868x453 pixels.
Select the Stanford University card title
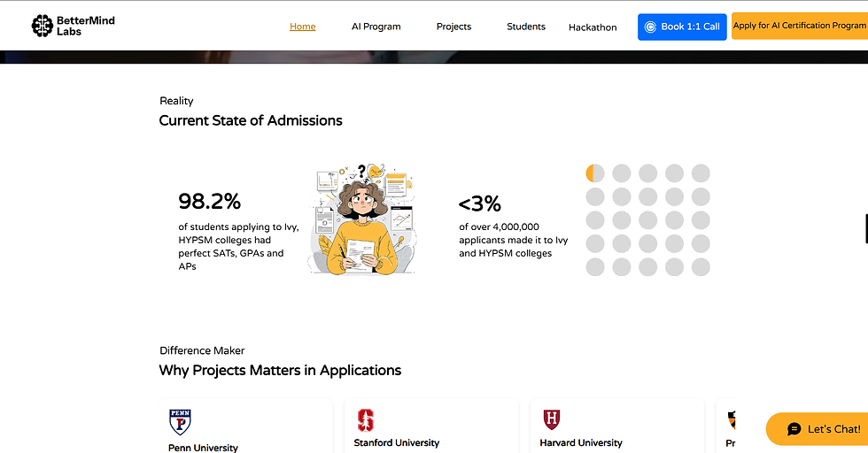pos(397,442)
